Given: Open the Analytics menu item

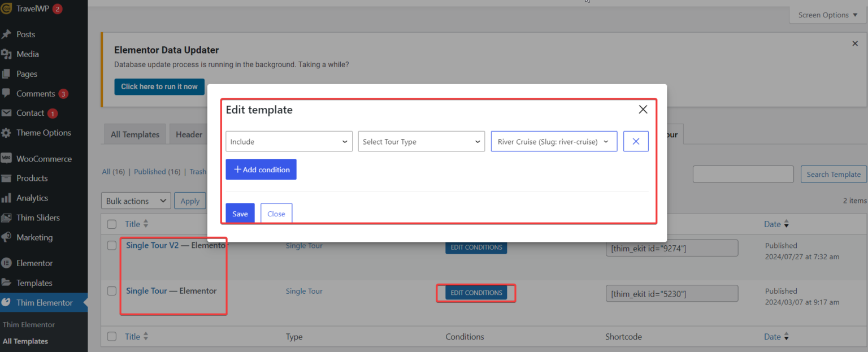Looking at the screenshot, I should tap(32, 198).
